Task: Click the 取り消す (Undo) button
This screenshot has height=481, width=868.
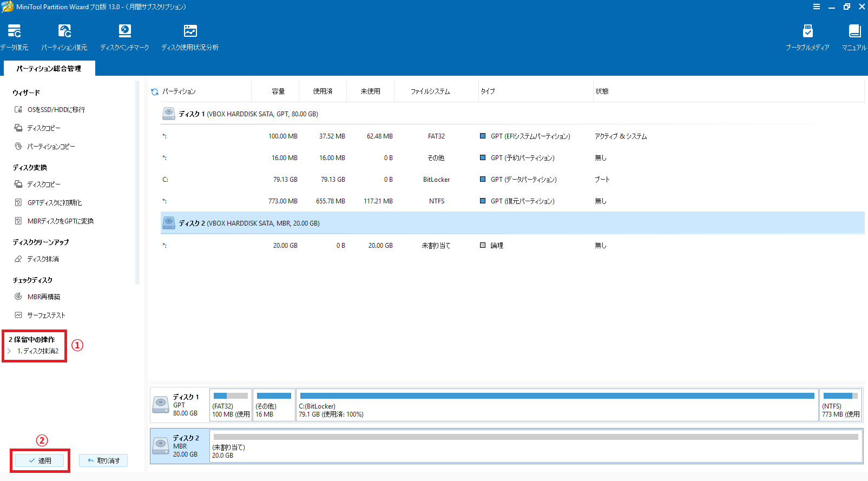Action: (103, 460)
